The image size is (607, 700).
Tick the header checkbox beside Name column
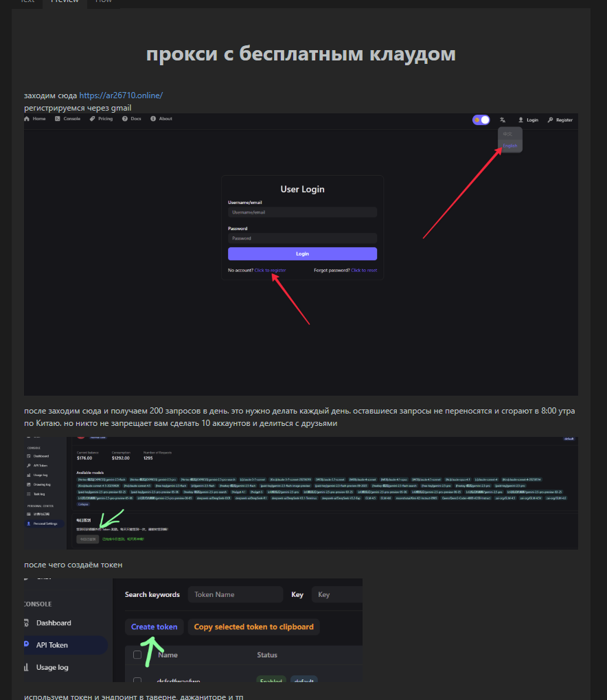(x=137, y=655)
